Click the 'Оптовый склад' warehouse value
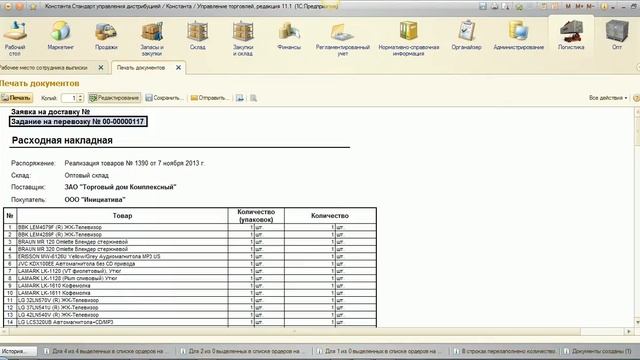This screenshot has height=360, width=640. pyautogui.click(x=87, y=176)
